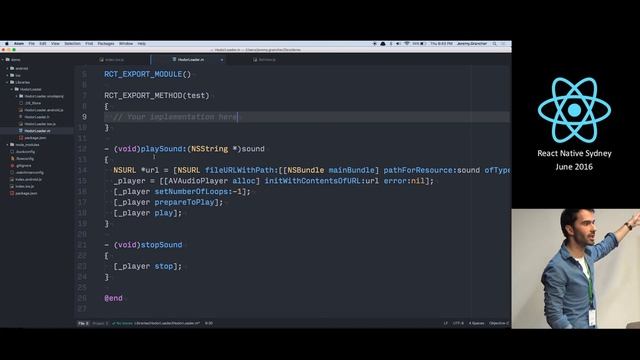This screenshot has height=360, width=640.
Task: Switch to the Settings editor tab
Action: point(264,60)
